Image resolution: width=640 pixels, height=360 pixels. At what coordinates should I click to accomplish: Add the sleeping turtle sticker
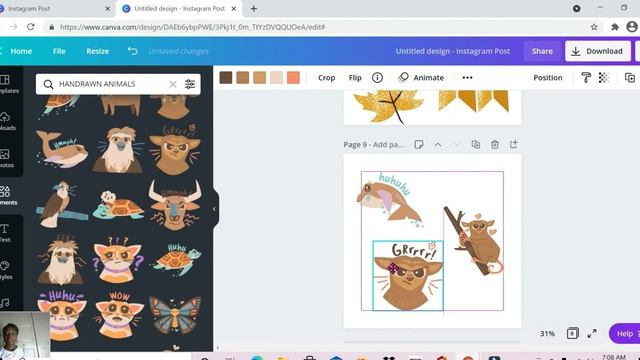[x=118, y=205]
